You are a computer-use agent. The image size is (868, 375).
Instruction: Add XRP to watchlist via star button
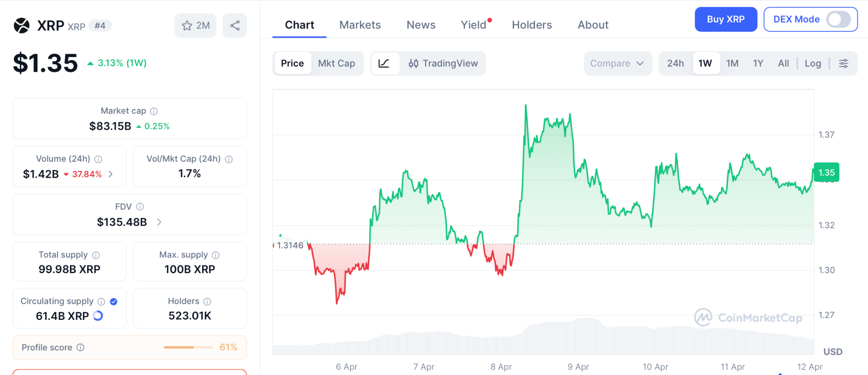195,25
